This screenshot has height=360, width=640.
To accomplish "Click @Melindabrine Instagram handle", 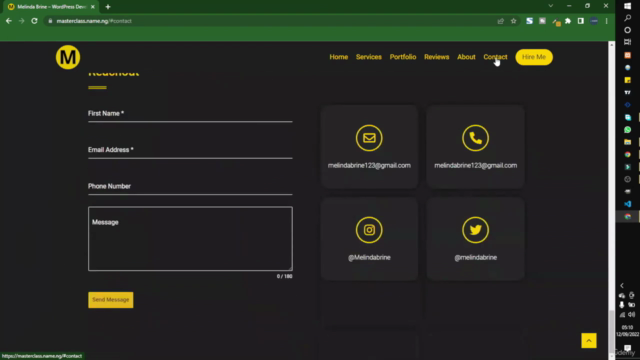I will (369, 258).
